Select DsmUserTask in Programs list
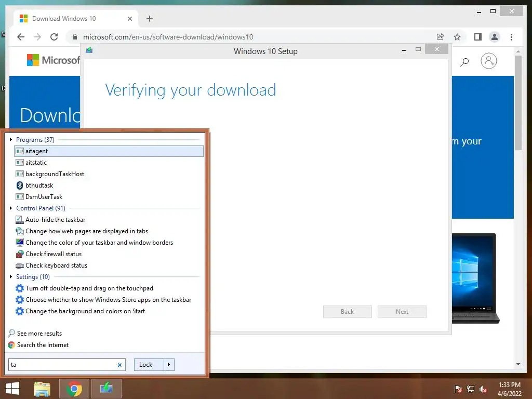This screenshot has height=399, width=532. 109,197
